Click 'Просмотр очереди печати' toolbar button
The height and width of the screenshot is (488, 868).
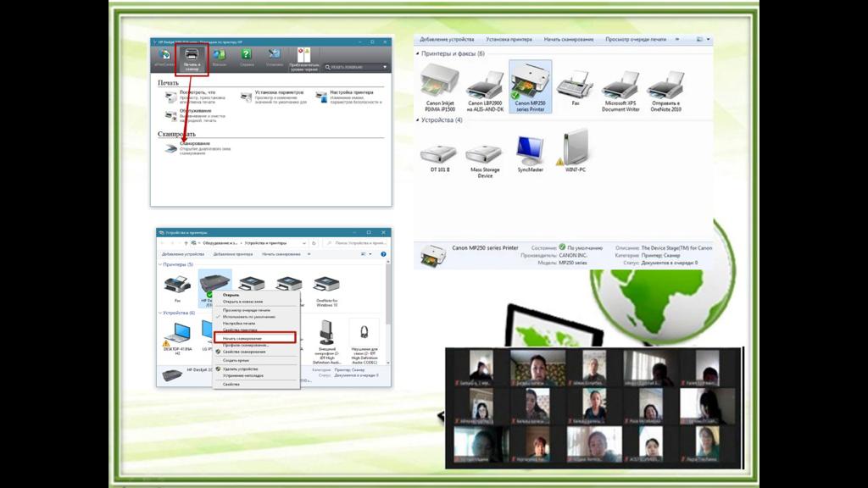pos(634,39)
